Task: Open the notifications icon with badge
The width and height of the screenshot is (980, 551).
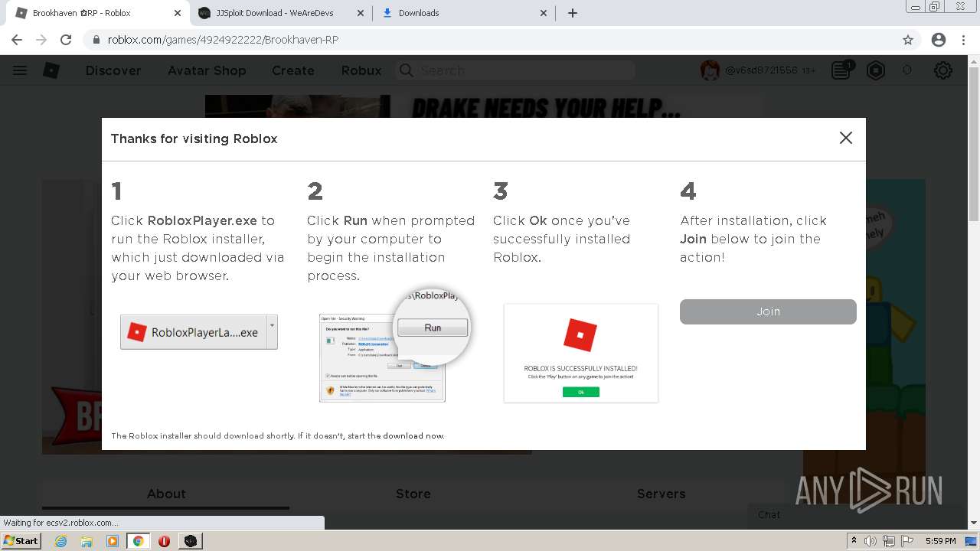Action: (x=841, y=70)
